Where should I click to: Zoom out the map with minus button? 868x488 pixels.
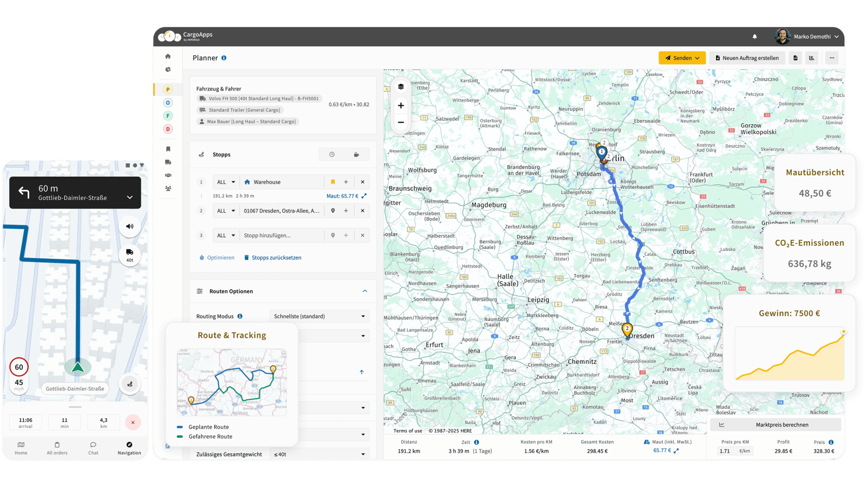tap(401, 122)
